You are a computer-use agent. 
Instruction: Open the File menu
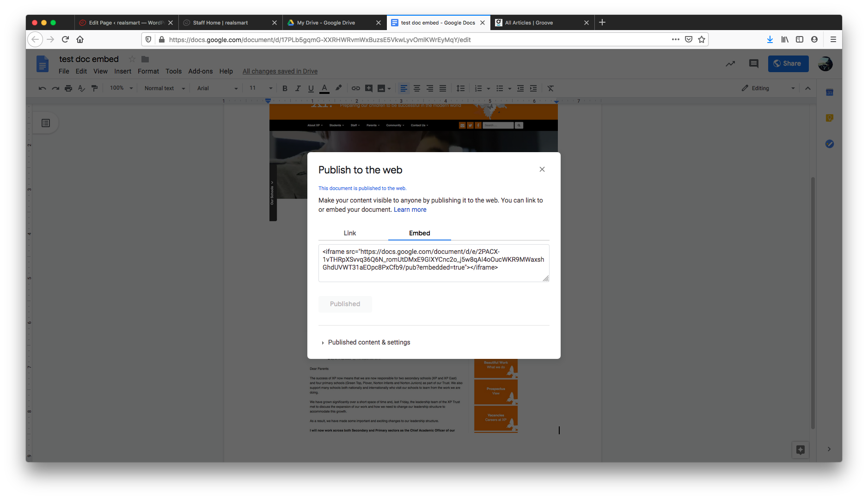[64, 71]
